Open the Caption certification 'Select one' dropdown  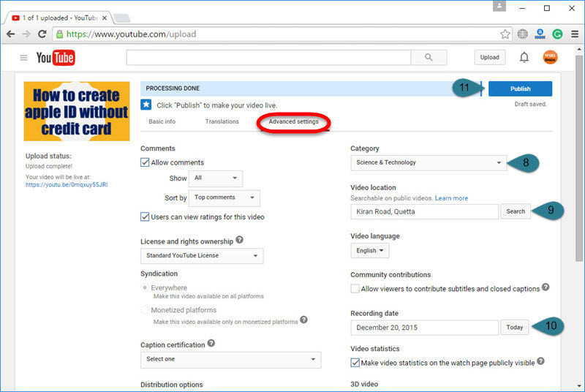[230, 360]
